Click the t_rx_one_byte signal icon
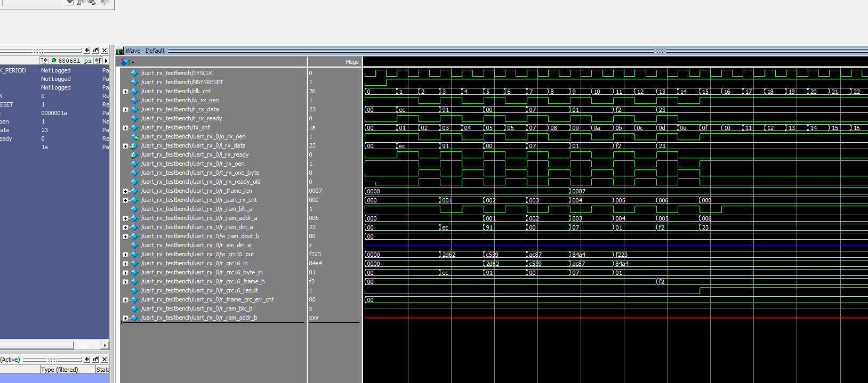The height and width of the screenshot is (383, 868). 134,173
